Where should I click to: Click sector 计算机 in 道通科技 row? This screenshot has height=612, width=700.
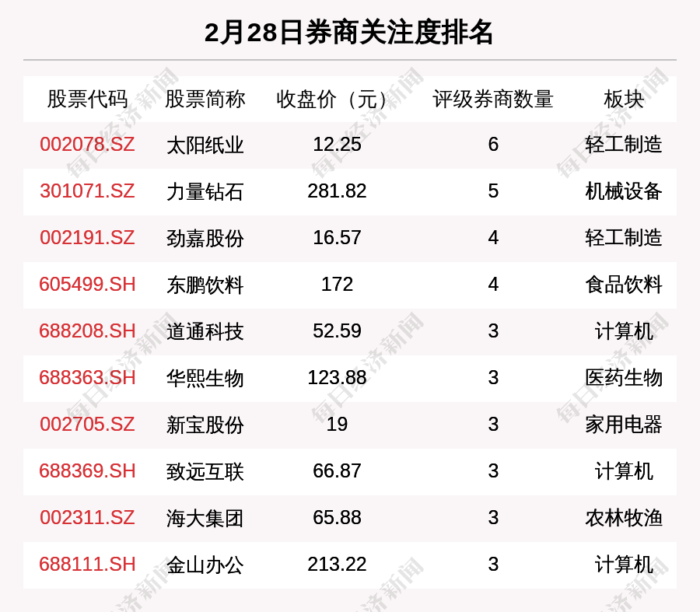(624, 332)
